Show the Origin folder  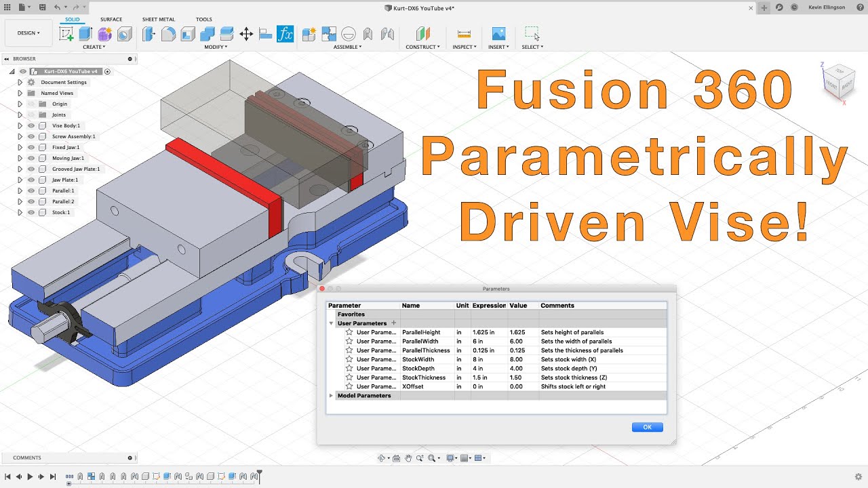31,104
